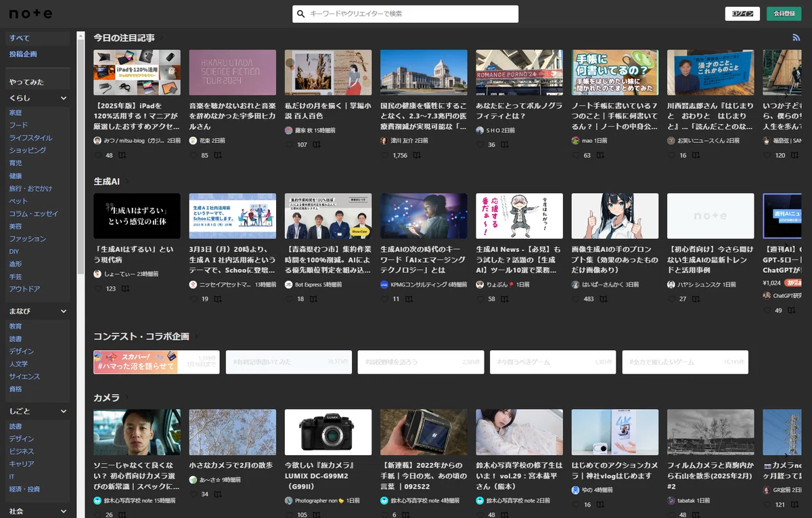Screen dimensions: 812x518
Task: Click chevron next to コンテスト・コラボ企画
Action: 196,336
